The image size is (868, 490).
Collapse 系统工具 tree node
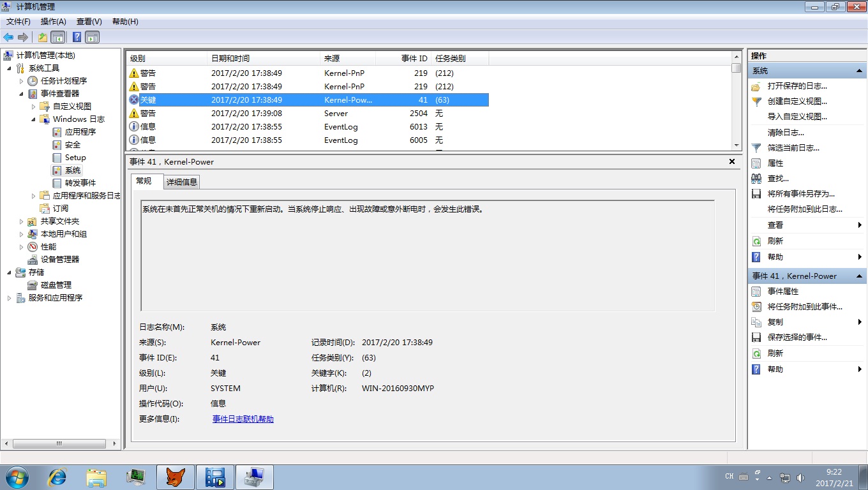point(9,68)
